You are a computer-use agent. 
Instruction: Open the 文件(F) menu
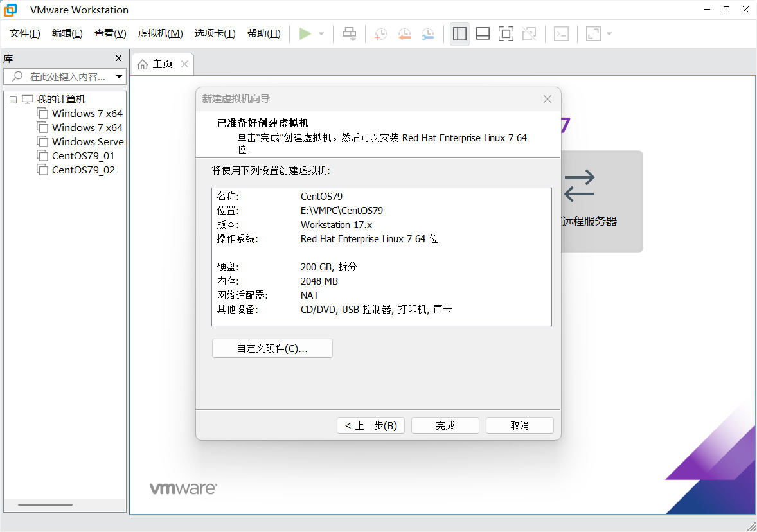click(x=25, y=33)
